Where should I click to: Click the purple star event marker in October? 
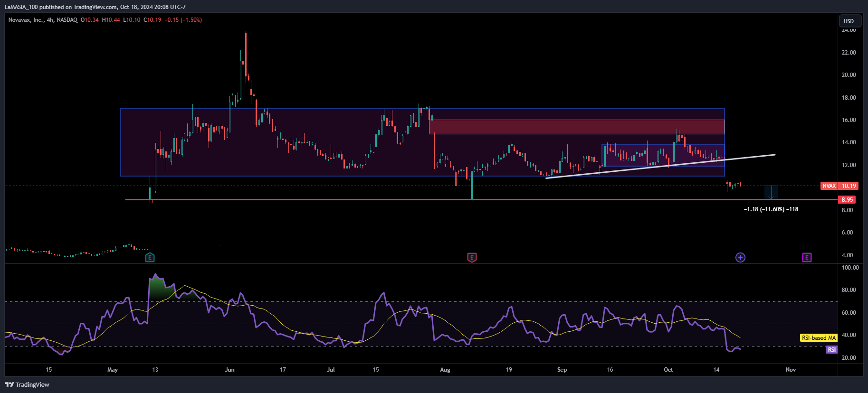pyautogui.click(x=740, y=258)
